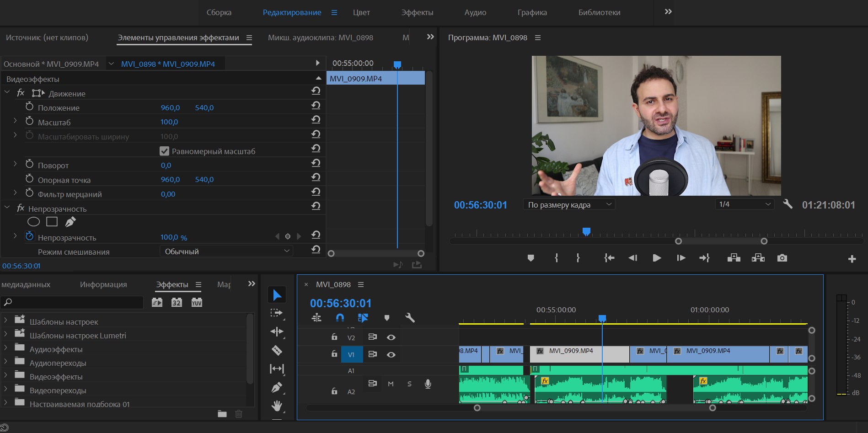Reset the Position (Положение) parameter
This screenshot has height=433, width=868.
click(x=316, y=106)
